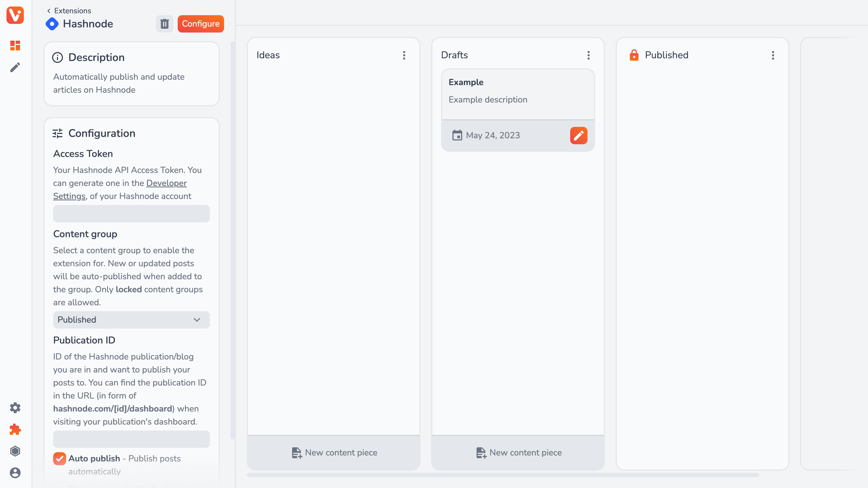Screen dimensions: 868x488
Task: Open the Content group Published dropdown
Action: click(x=131, y=320)
